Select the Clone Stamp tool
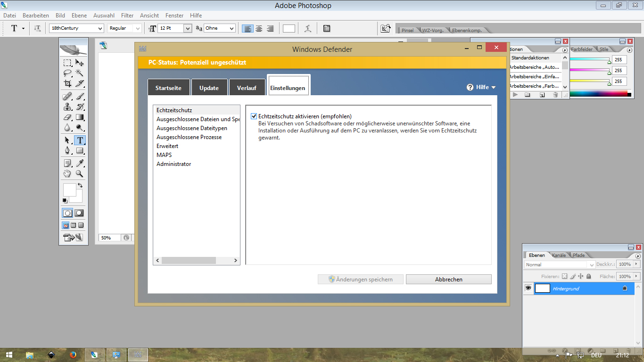Image resolution: width=644 pixels, height=362 pixels. pyautogui.click(x=67, y=107)
